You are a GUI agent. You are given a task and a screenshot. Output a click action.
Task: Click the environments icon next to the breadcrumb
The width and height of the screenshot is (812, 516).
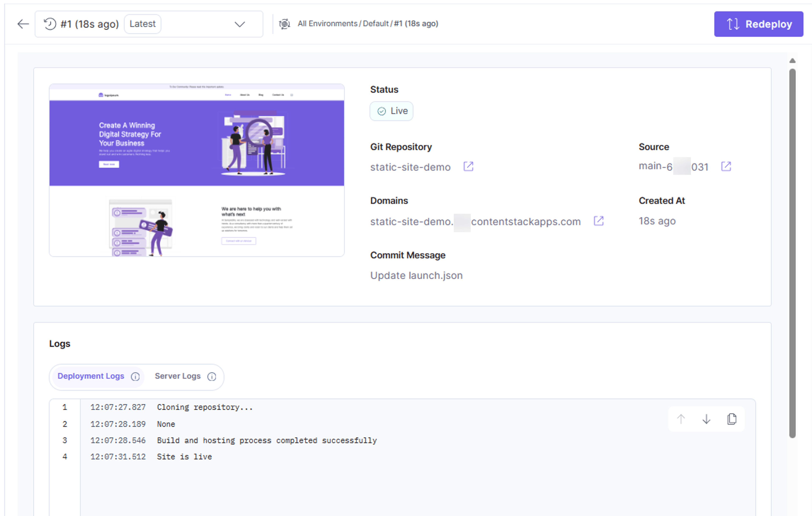pos(284,24)
